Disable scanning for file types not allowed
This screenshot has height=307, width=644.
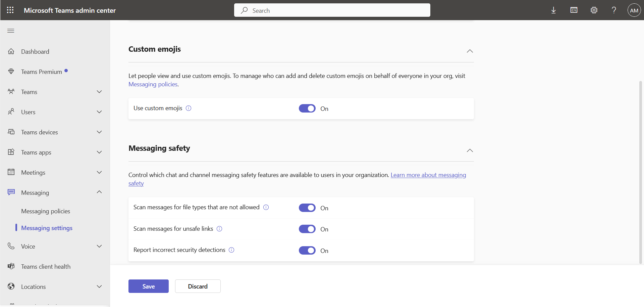point(307,208)
